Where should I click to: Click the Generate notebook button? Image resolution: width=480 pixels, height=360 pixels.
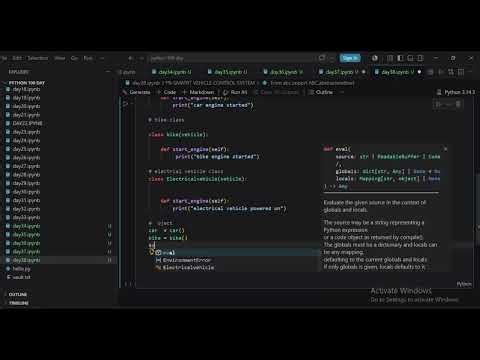[137, 92]
